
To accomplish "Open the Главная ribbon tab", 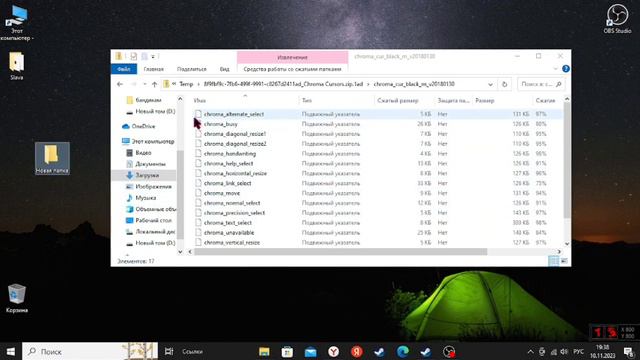I will pos(153,69).
